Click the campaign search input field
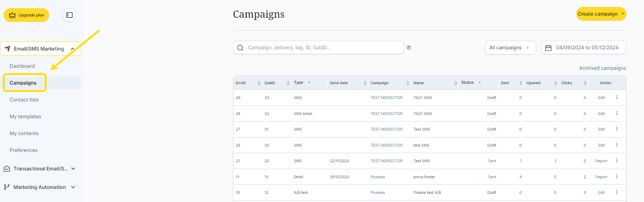Screen dimensions: 644x202 pyautogui.click(x=324, y=48)
